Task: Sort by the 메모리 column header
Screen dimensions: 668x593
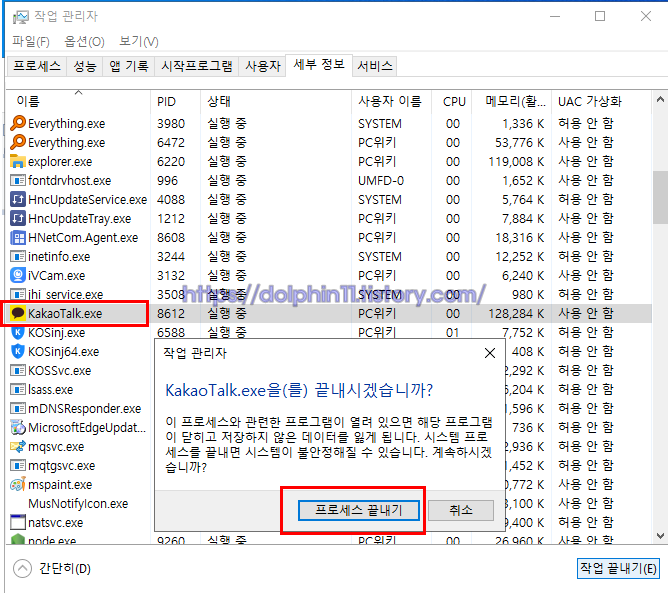Action: point(512,101)
